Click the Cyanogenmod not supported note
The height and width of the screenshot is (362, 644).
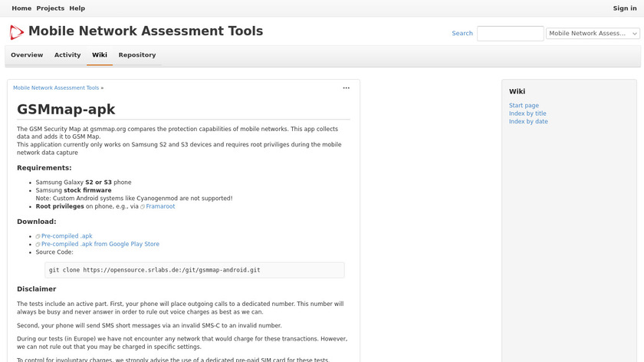pyautogui.click(x=134, y=198)
